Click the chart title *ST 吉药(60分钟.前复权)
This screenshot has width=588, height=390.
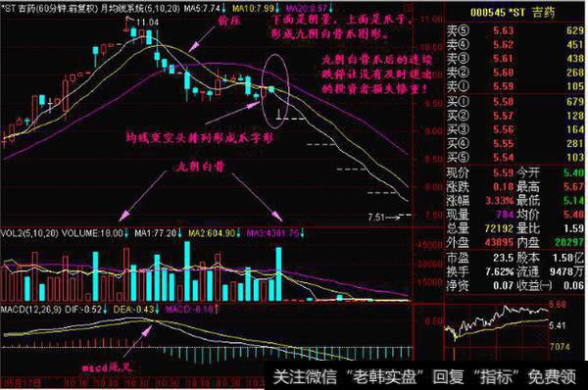click(50, 9)
